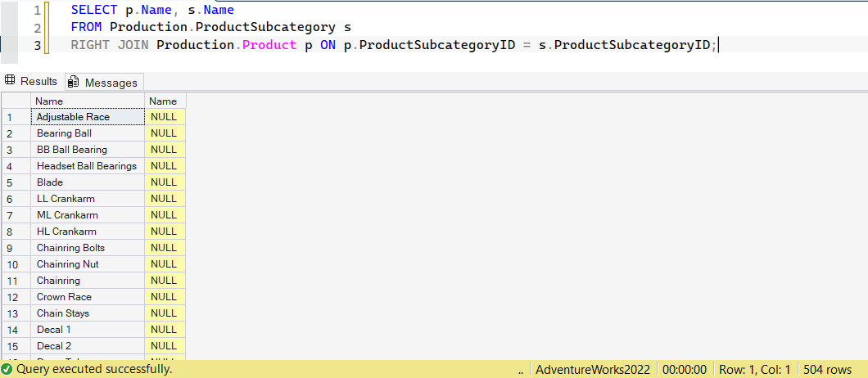Select entire row 1 via row header

[x=16, y=117]
